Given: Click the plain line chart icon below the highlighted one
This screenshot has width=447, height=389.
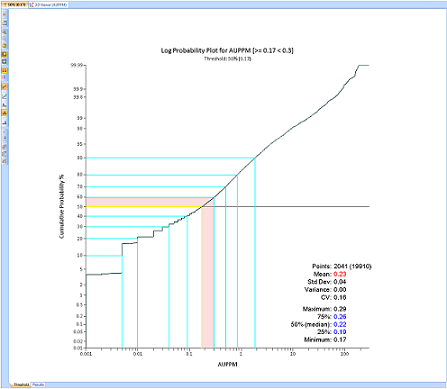Looking at the screenshot, I should pyautogui.click(x=4, y=96).
